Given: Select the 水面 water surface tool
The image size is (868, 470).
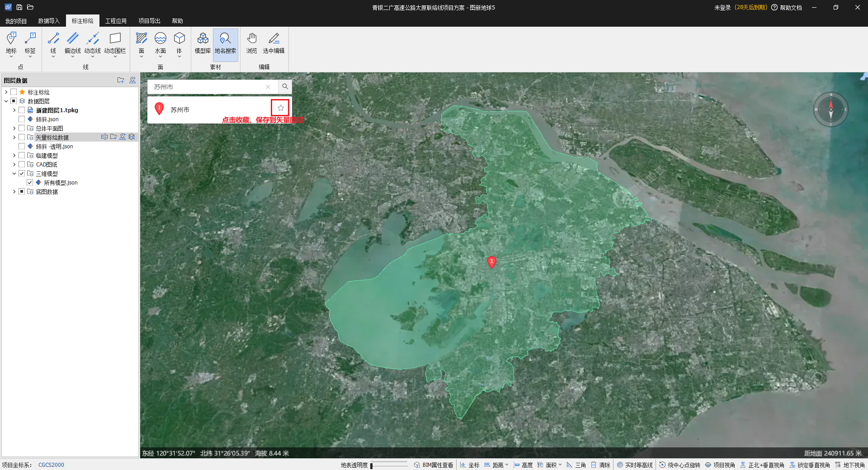Looking at the screenshot, I should 160,43.
